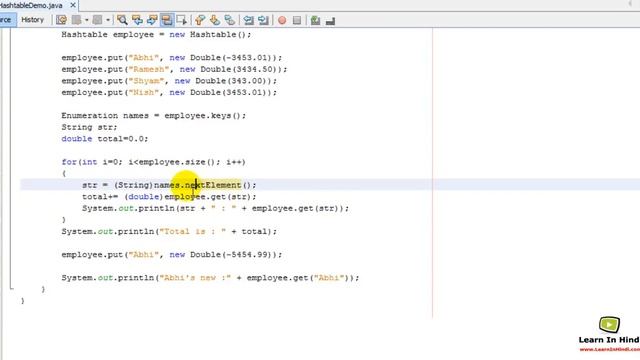Screen dimensions: 640x360
Task: Select the HashtableDemo.java editor tab
Action: click(32, 5)
